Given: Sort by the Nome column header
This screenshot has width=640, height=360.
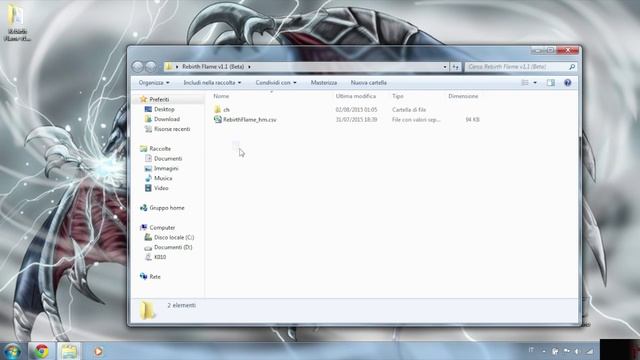Looking at the screenshot, I should [221, 96].
